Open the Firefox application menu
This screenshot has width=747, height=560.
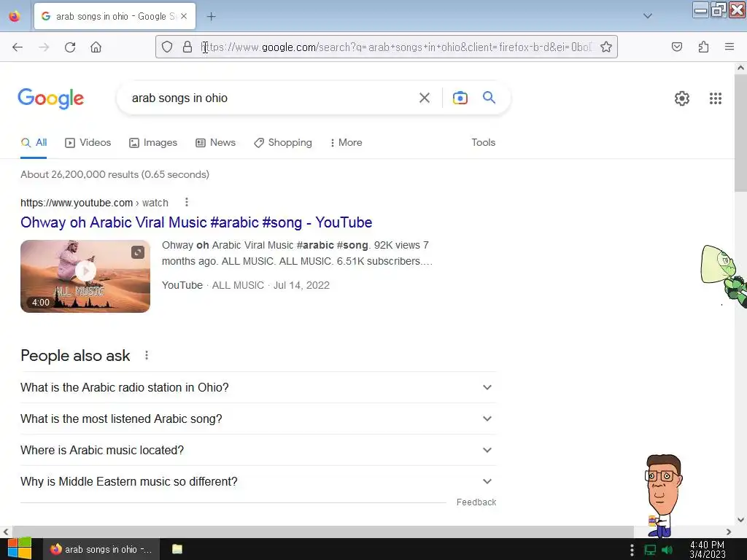729,47
